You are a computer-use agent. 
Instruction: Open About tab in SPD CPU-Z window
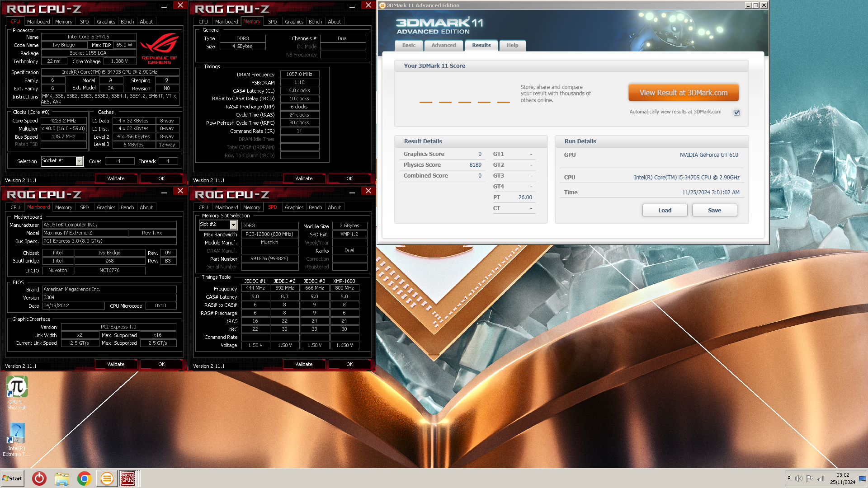click(x=334, y=207)
